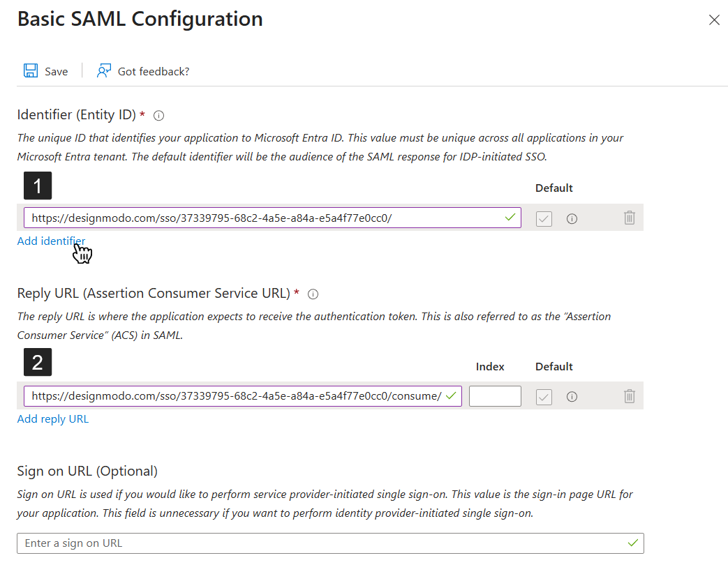Toggle Default checkbox for the reply URL

(544, 397)
